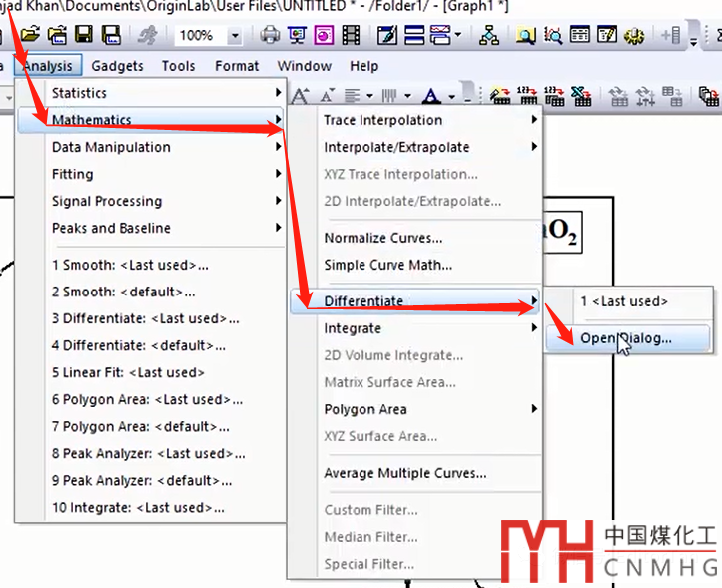Click the network hierarchy toolbar icon
722x588 pixels.
point(489,35)
